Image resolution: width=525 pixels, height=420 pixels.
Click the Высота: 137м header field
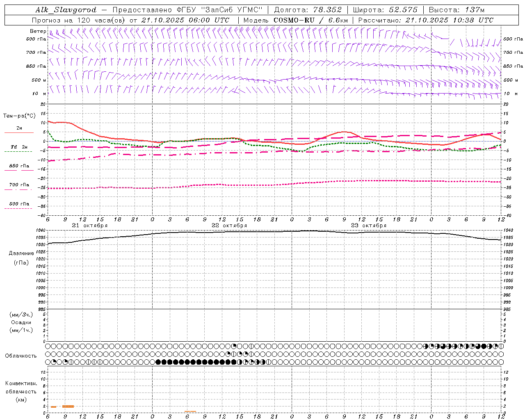pos(457,10)
